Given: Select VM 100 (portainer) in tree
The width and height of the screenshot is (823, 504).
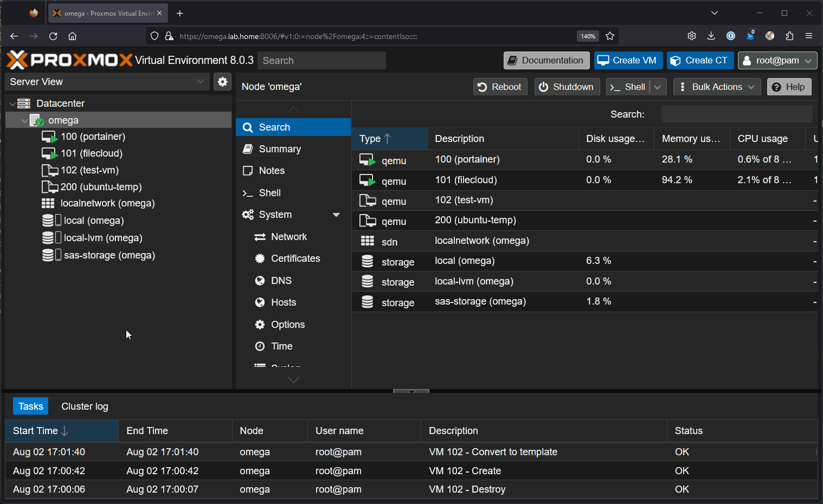Looking at the screenshot, I should [x=93, y=137].
